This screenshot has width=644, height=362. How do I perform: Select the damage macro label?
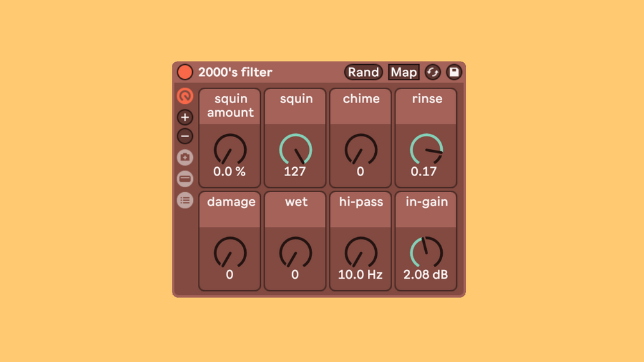(231, 202)
